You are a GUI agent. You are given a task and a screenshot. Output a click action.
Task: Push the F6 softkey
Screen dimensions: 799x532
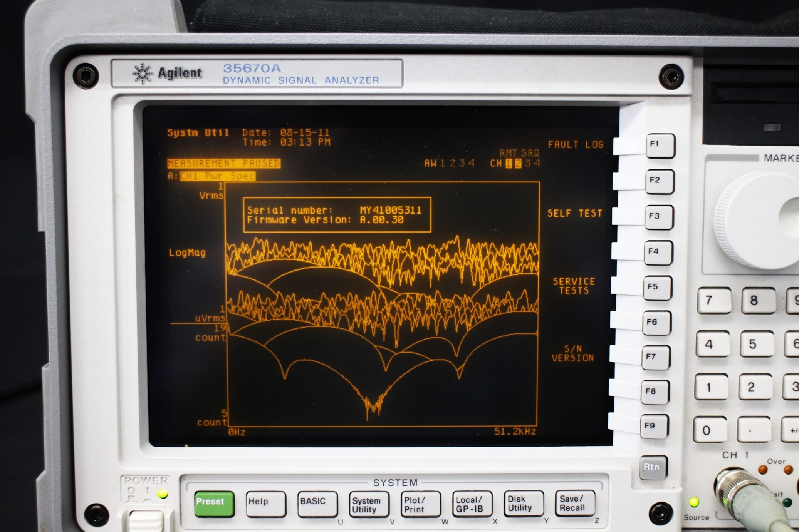pyautogui.click(x=657, y=323)
